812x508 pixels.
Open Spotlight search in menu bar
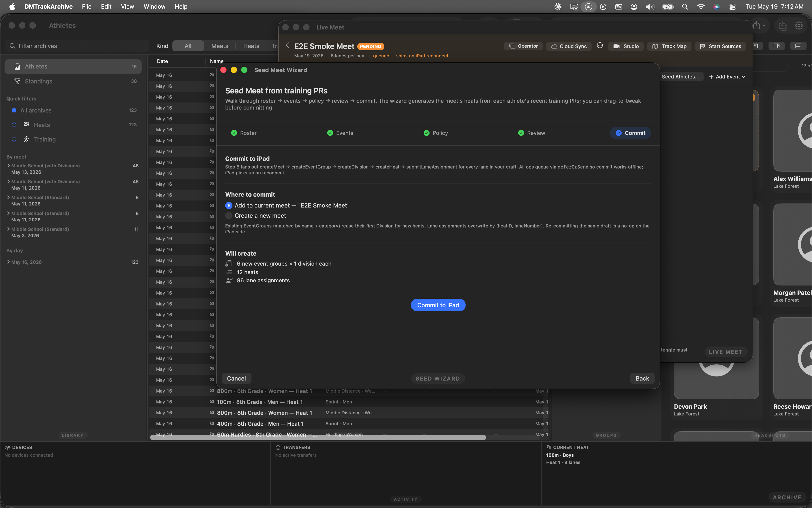(x=685, y=7)
